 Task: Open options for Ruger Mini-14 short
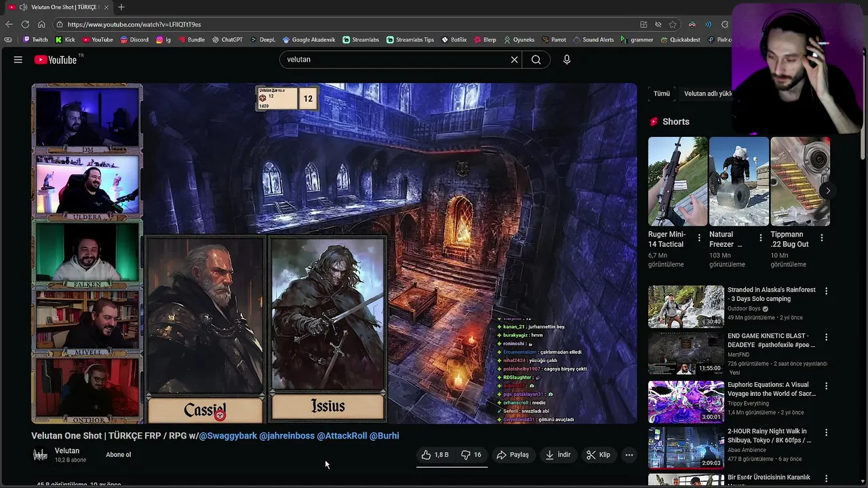[699, 238]
